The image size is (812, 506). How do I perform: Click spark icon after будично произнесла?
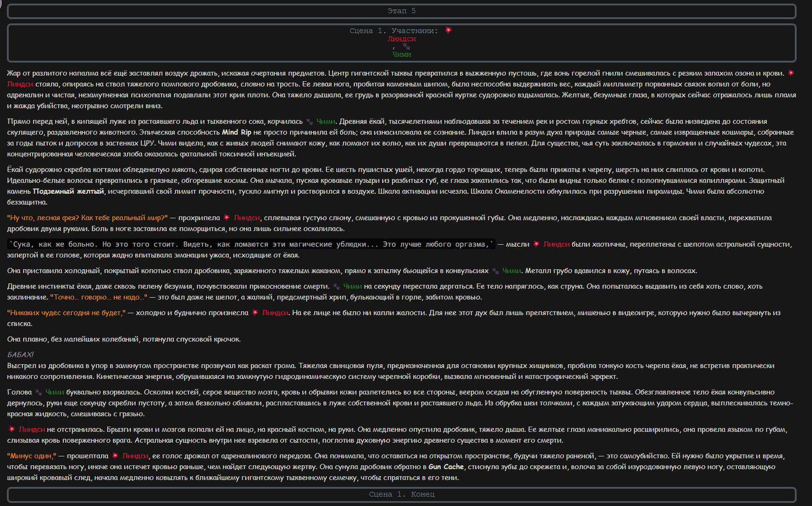tap(255, 313)
